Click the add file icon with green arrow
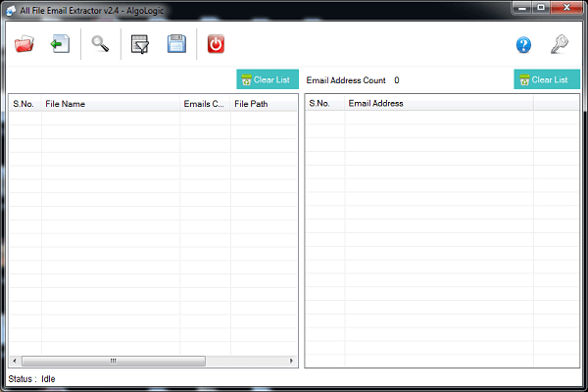 [x=60, y=44]
